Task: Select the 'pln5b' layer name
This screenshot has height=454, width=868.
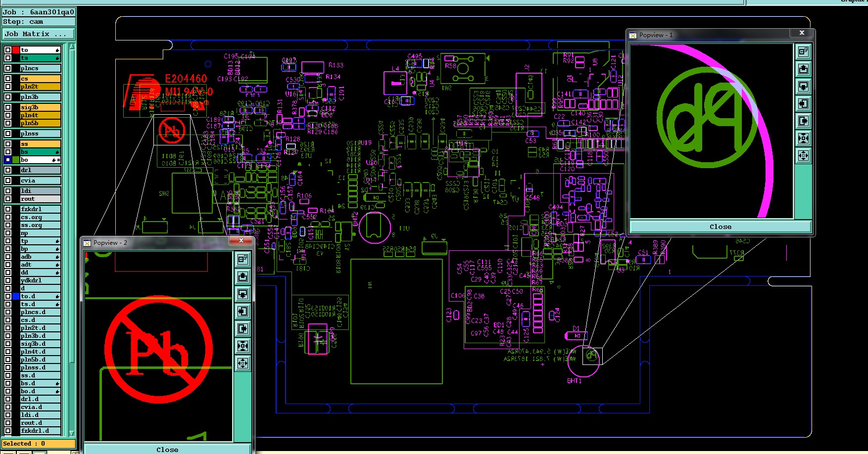Action: coord(40,123)
